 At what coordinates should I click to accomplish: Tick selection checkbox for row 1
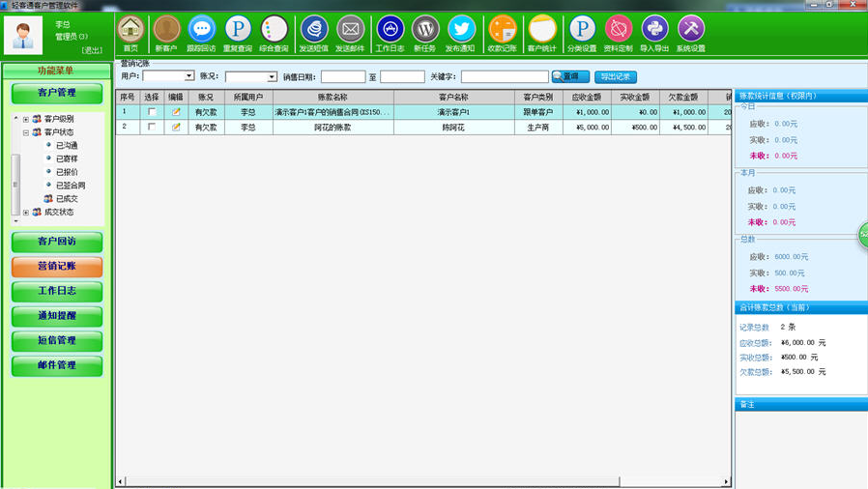point(152,112)
